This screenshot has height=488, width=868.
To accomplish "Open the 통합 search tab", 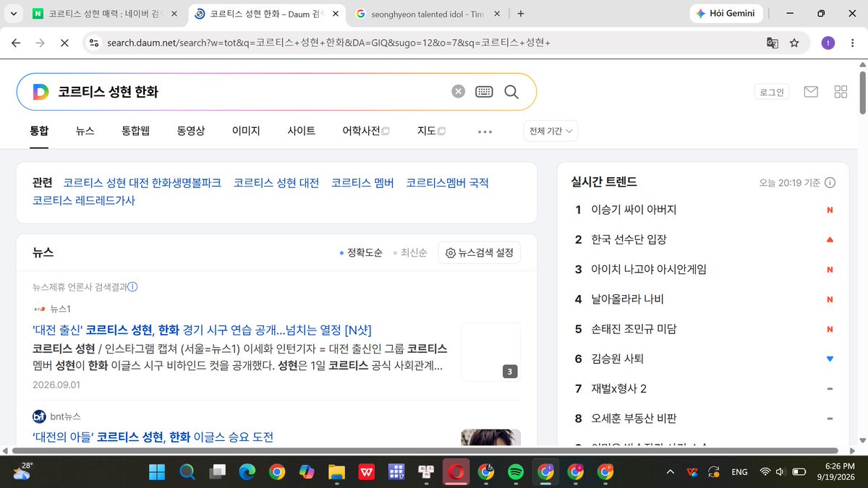I will 39,131.
